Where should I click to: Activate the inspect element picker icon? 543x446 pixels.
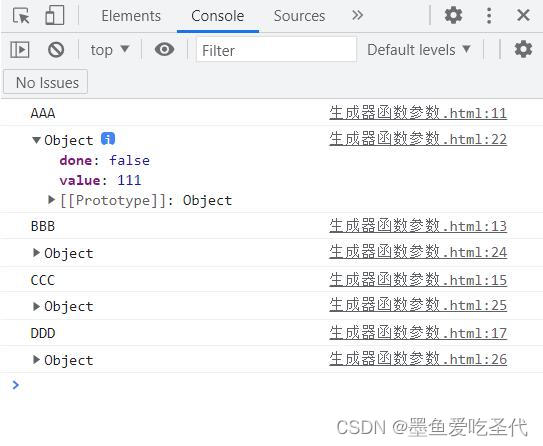tap(21, 16)
